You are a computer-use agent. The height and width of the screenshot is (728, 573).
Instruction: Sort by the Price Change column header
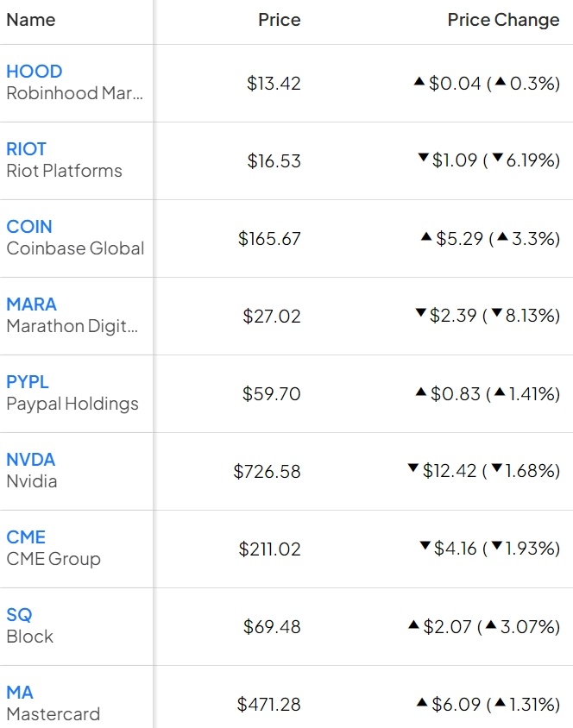pyautogui.click(x=503, y=19)
